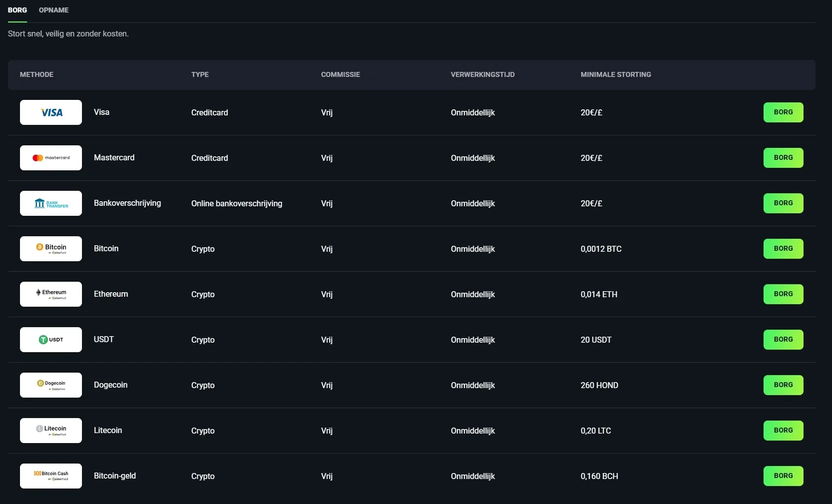Screen dimensions: 832x504
Task: Select the Litecoin method name text
Action: (108, 430)
